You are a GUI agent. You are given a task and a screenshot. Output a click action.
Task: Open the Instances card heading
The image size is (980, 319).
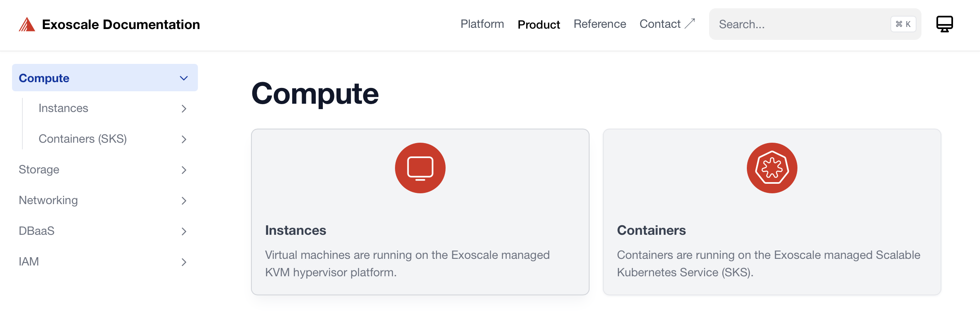(296, 230)
